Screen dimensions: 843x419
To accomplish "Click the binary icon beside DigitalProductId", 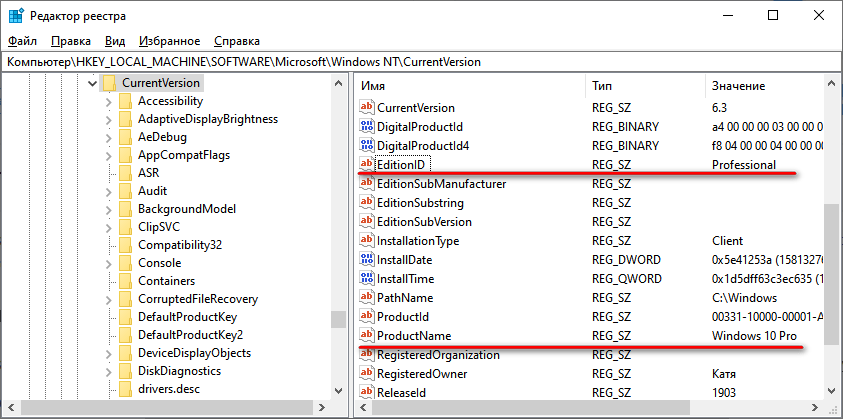I will (x=367, y=126).
